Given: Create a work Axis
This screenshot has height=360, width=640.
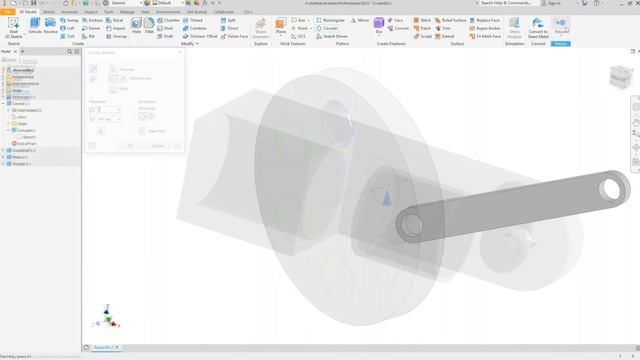Looking at the screenshot, I should click(299, 20).
